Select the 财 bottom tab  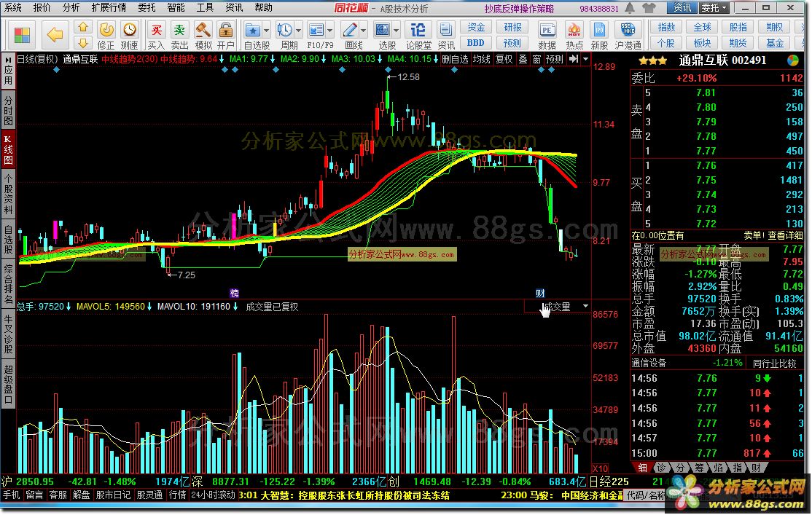coord(756,468)
